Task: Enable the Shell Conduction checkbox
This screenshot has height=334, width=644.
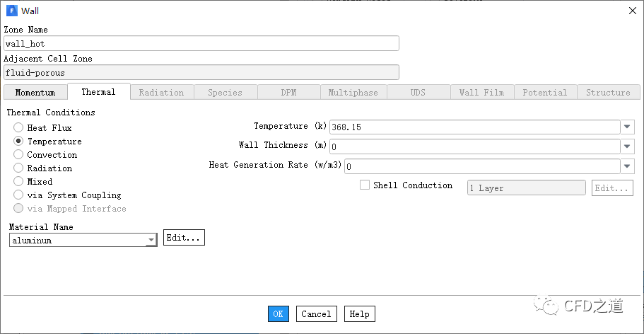Action: coord(365,185)
